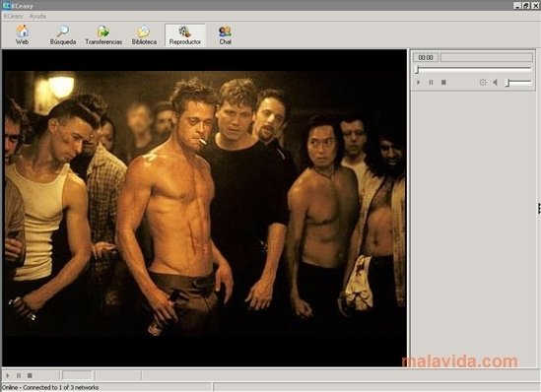Screen dimensions: 541x392
Task: Toggle fullscreen icon in the player panel
Action: point(483,83)
